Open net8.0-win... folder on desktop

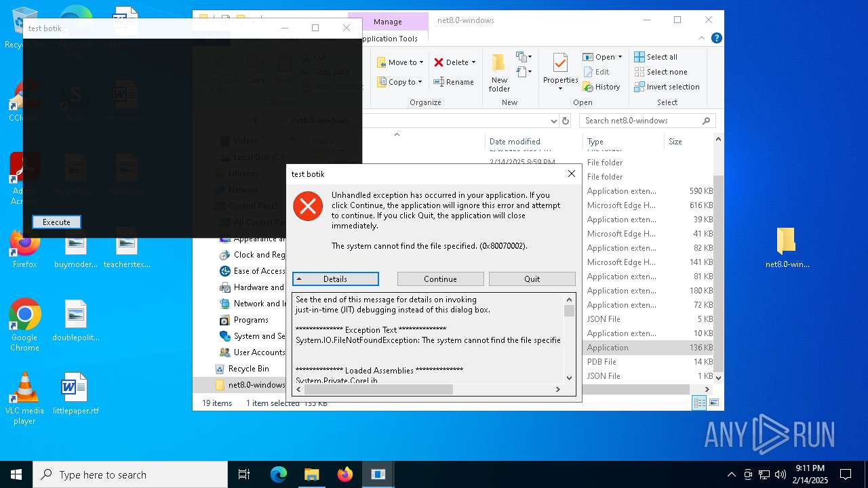tap(787, 248)
